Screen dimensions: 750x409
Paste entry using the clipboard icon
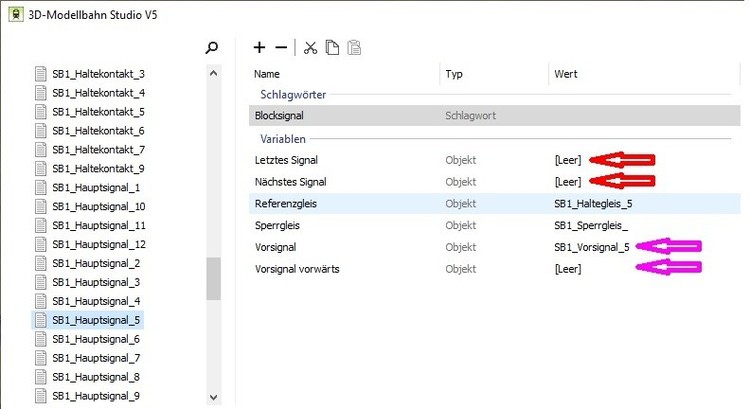pyautogui.click(x=353, y=47)
